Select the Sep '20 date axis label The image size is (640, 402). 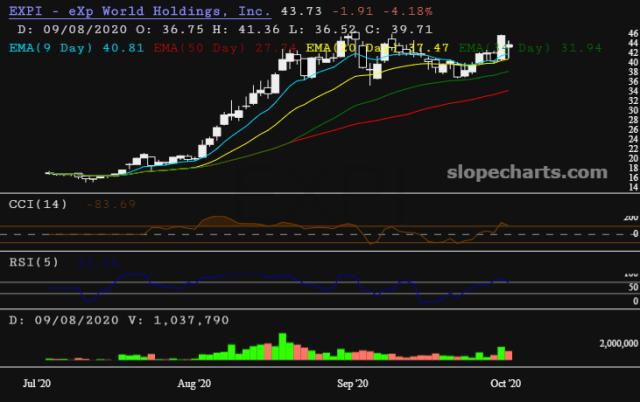point(354,383)
